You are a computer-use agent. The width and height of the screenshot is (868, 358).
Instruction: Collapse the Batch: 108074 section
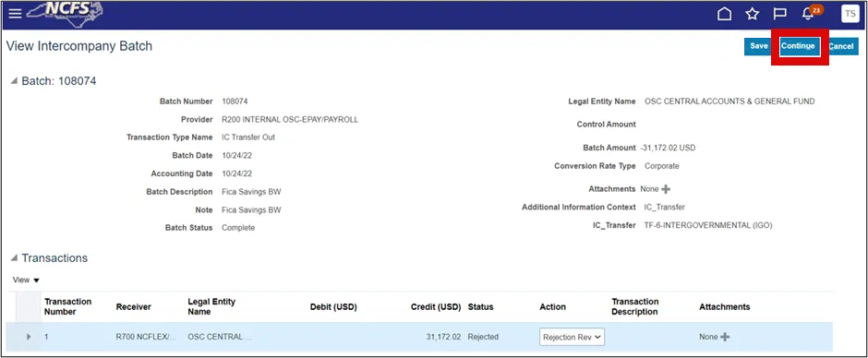pyautogui.click(x=15, y=81)
